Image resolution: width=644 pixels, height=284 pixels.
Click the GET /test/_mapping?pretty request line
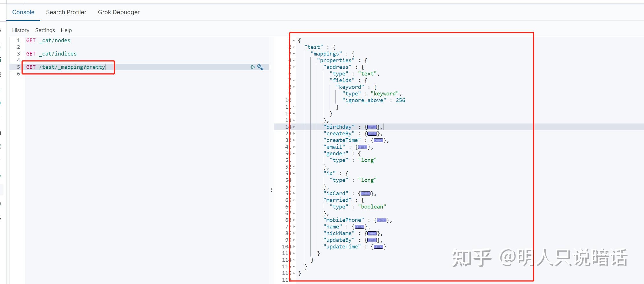pyautogui.click(x=66, y=67)
